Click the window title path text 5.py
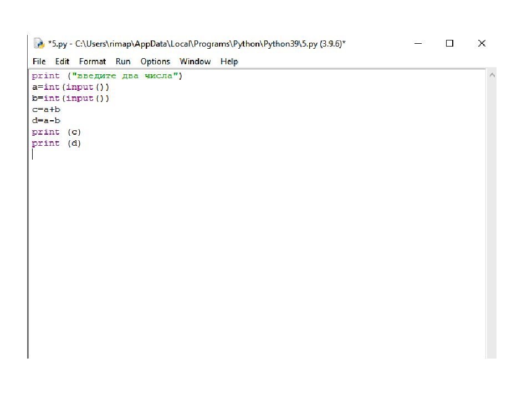532x399 pixels. [x=197, y=44]
